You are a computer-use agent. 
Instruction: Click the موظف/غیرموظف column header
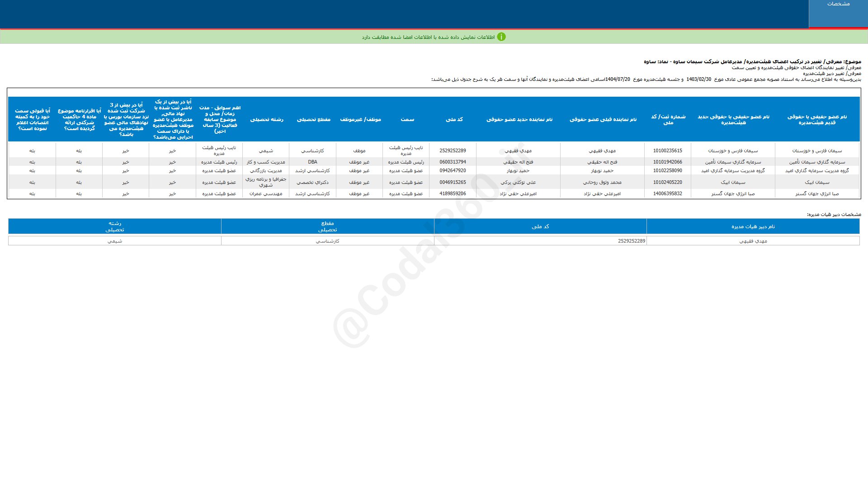click(x=360, y=119)
